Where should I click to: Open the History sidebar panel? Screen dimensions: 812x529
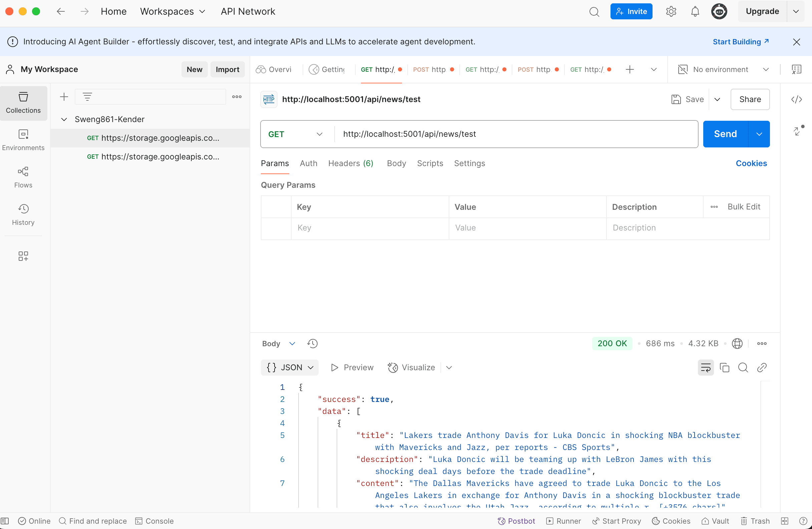click(x=23, y=214)
